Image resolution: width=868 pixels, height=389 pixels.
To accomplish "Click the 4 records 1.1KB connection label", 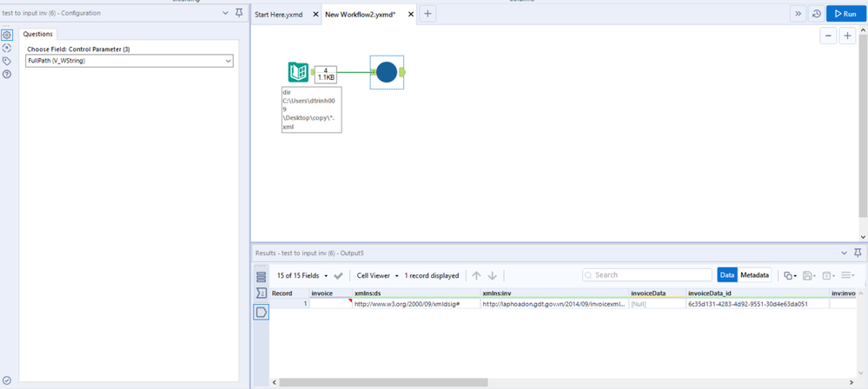I will (326, 74).
